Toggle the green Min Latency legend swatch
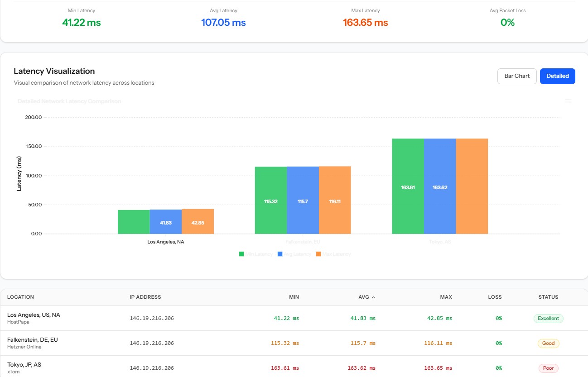The width and height of the screenshot is (588, 377). [x=241, y=254]
